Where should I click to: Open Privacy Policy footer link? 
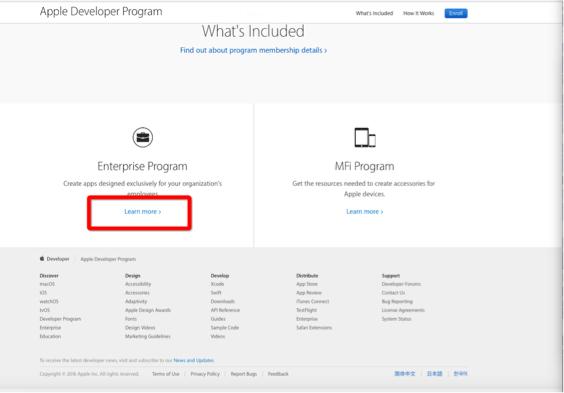pos(205,374)
